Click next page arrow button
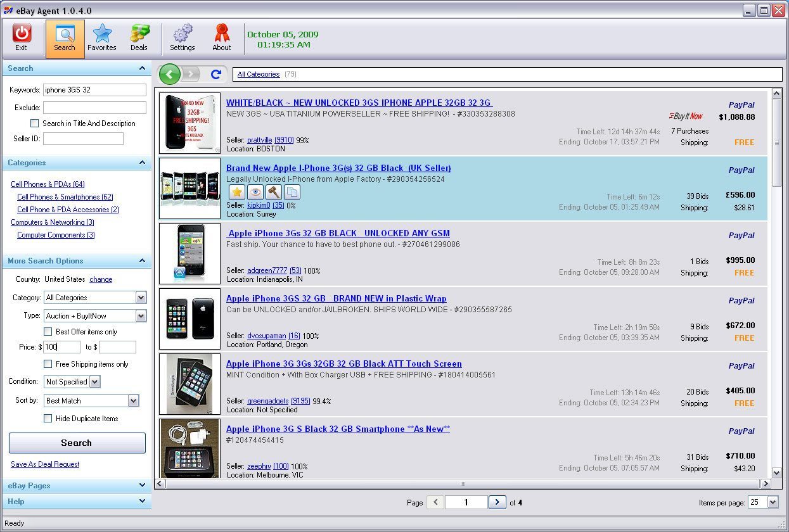 point(497,502)
